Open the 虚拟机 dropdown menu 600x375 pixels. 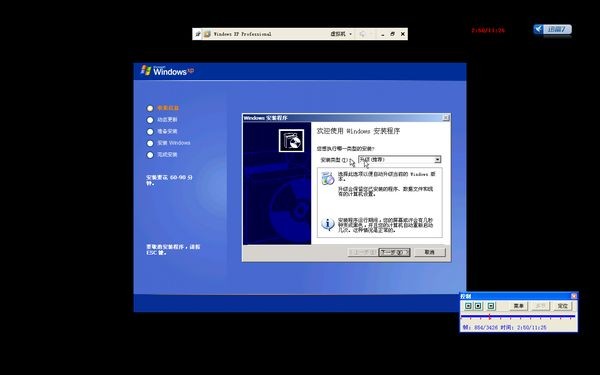tap(341, 34)
